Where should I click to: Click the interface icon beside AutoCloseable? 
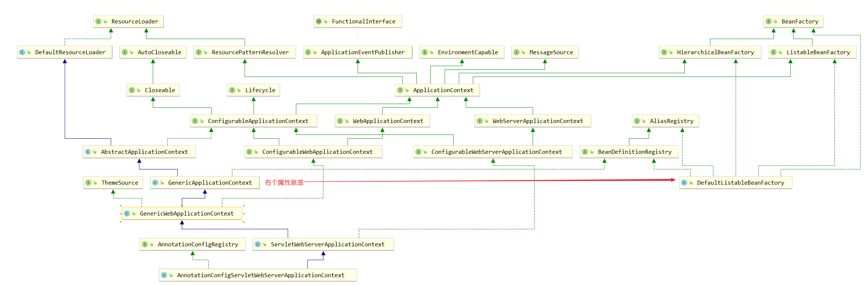click(125, 52)
